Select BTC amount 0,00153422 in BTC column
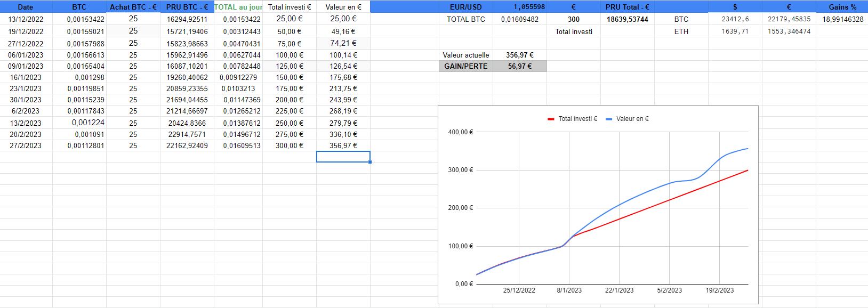This screenshot has height=308, width=868. (79, 19)
